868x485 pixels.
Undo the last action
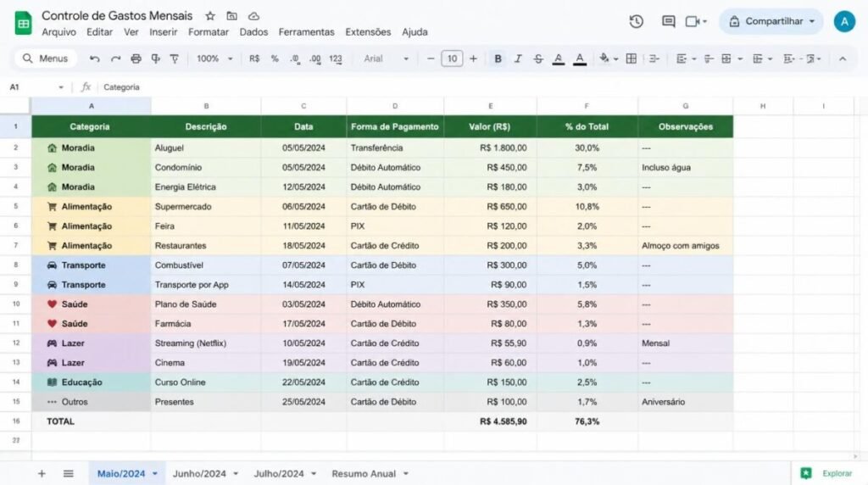pyautogui.click(x=95, y=59)
